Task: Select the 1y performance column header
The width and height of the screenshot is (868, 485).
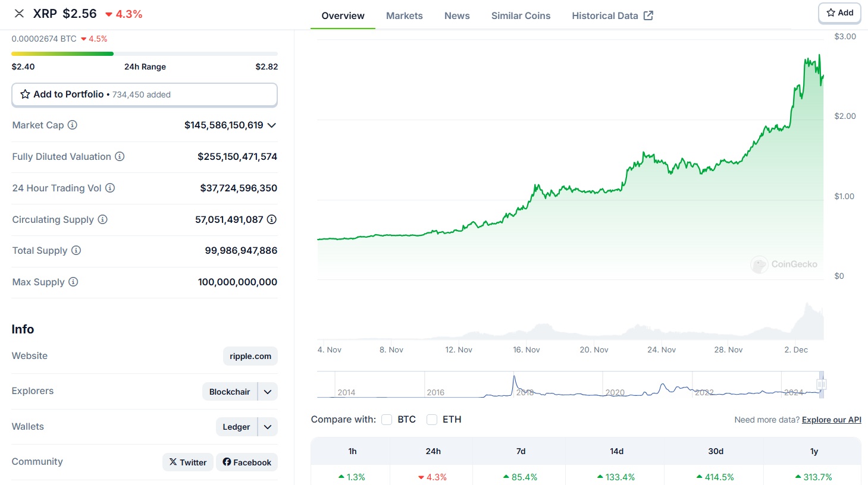Action: point(814,451)
